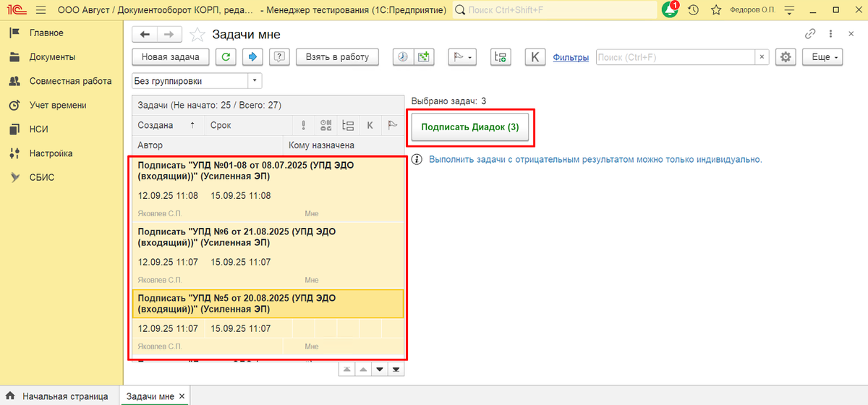Sort the list by "Срок" column header
This screenshot has height=405, width=868.
(221, 125)
